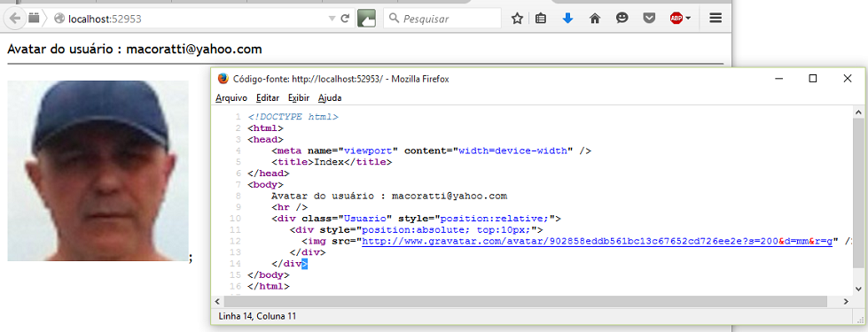Click the '<!DOCTYPE html>' source line
The image size is (868, 332).
[x=293, y=117]
